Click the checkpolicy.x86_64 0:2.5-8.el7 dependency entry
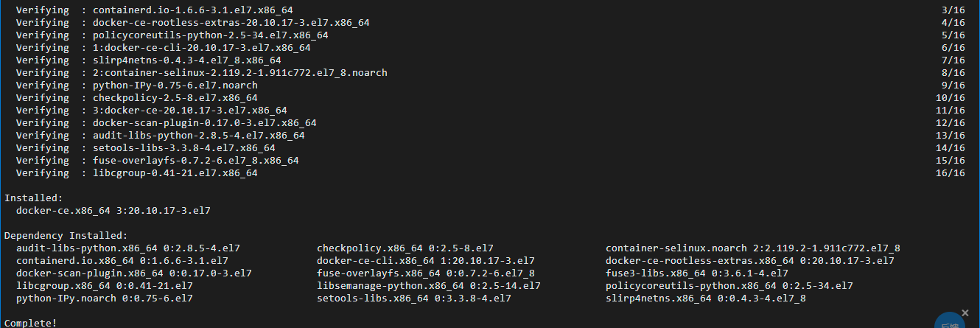Image resolution: width=980 pixels, height=328 pixels. pos(405,248)
